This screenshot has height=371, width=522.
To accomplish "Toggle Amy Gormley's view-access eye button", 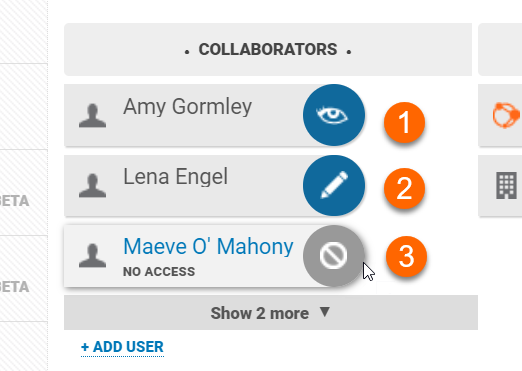I will [x=334, y=115].
